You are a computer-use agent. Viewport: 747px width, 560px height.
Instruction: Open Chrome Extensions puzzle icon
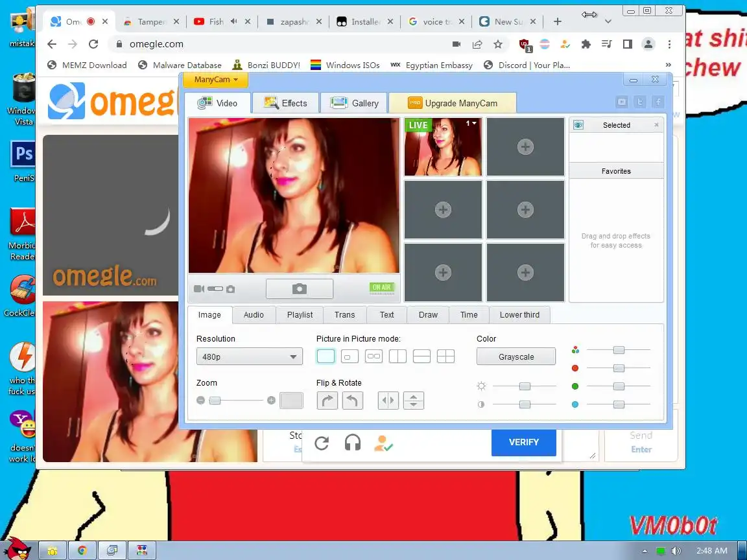pos(586,44)
